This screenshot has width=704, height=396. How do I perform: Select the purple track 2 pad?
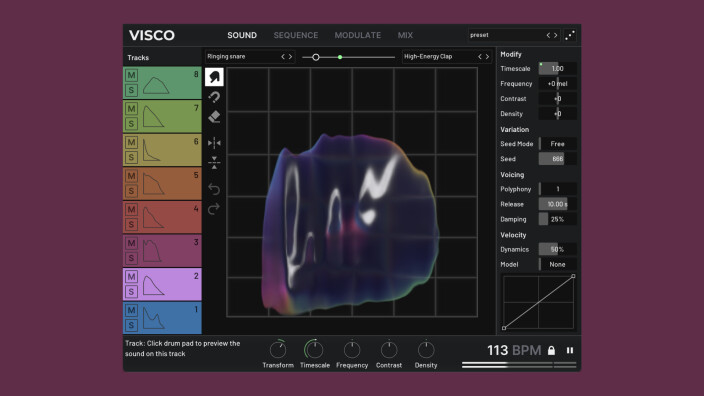tap(162, 284)
